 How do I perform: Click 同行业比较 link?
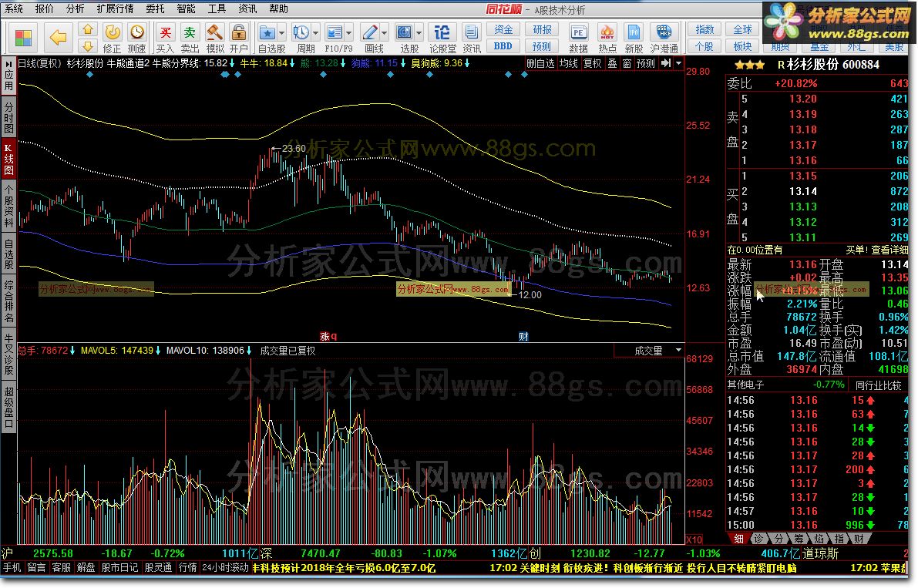[878, 385]
